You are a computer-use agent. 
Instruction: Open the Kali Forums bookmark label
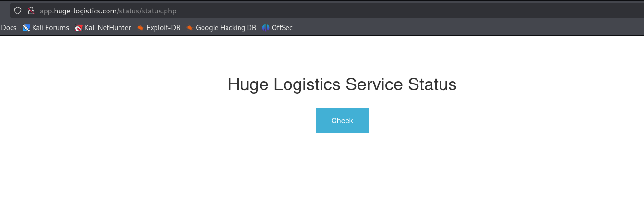click(50, 28)
